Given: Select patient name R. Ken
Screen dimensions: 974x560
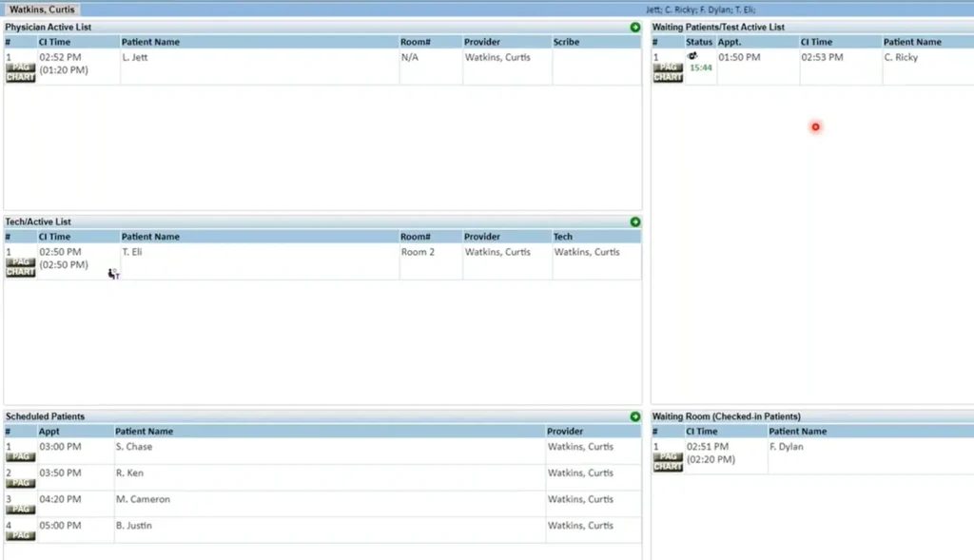Looking at the screenshot, I should tap(129, 473).
